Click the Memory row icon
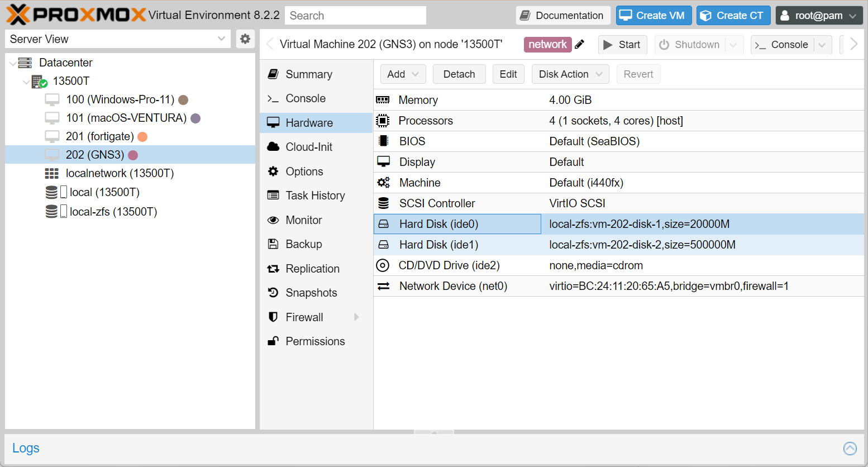 [383, 100]
